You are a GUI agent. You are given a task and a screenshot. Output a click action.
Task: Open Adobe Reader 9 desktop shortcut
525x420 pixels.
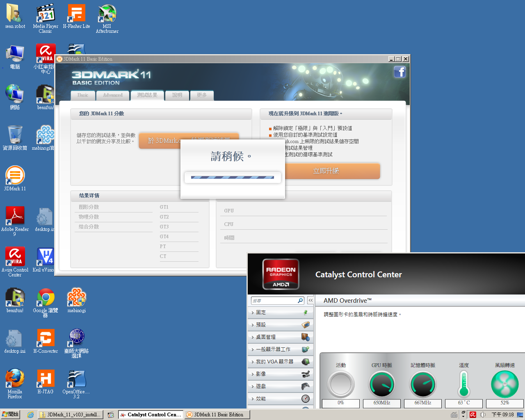15,221
